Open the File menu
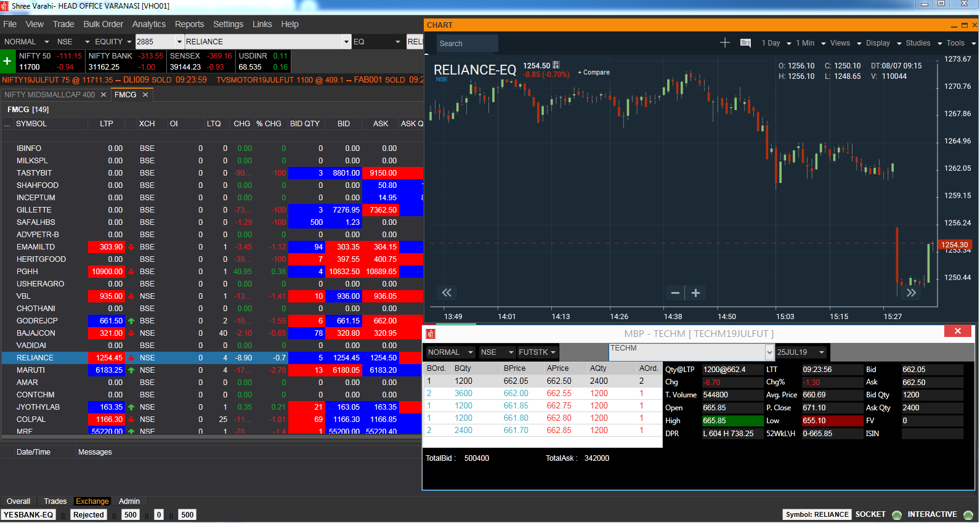This screenshot has width=980, height=523. [10, 24]
